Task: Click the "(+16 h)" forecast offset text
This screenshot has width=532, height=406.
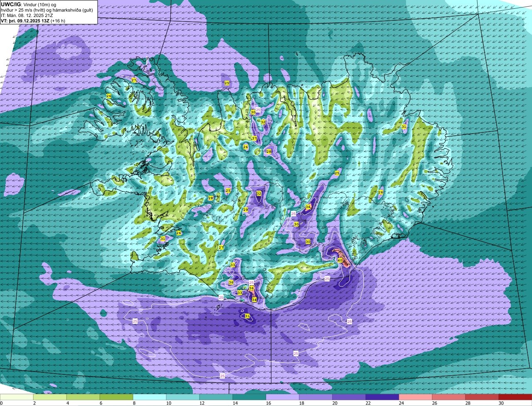Action: pyautogui.click(x=58, y=21)
